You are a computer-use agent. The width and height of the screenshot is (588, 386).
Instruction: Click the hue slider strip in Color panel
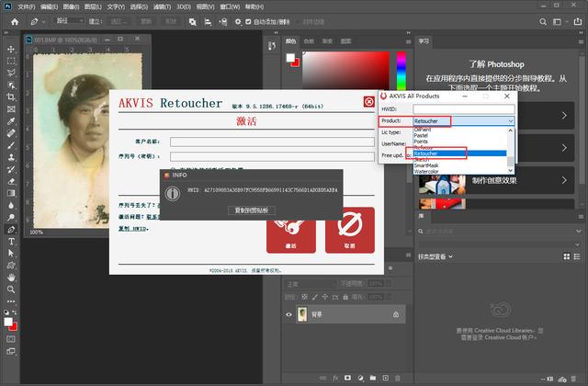401,71
